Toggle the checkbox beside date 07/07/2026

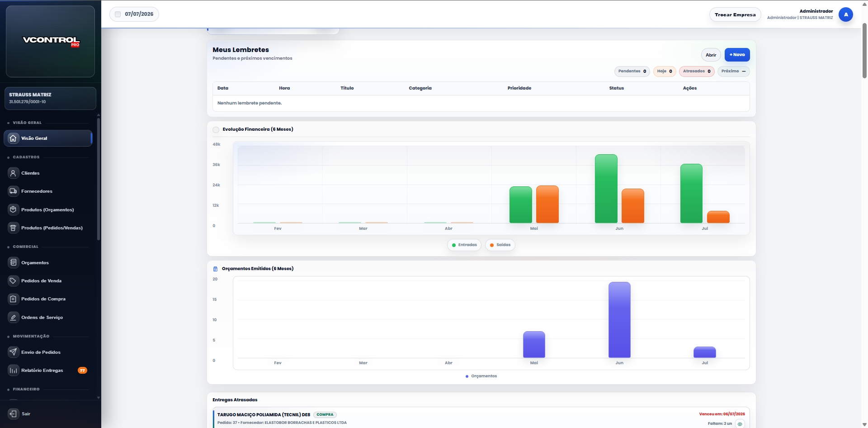click(118, 14)
